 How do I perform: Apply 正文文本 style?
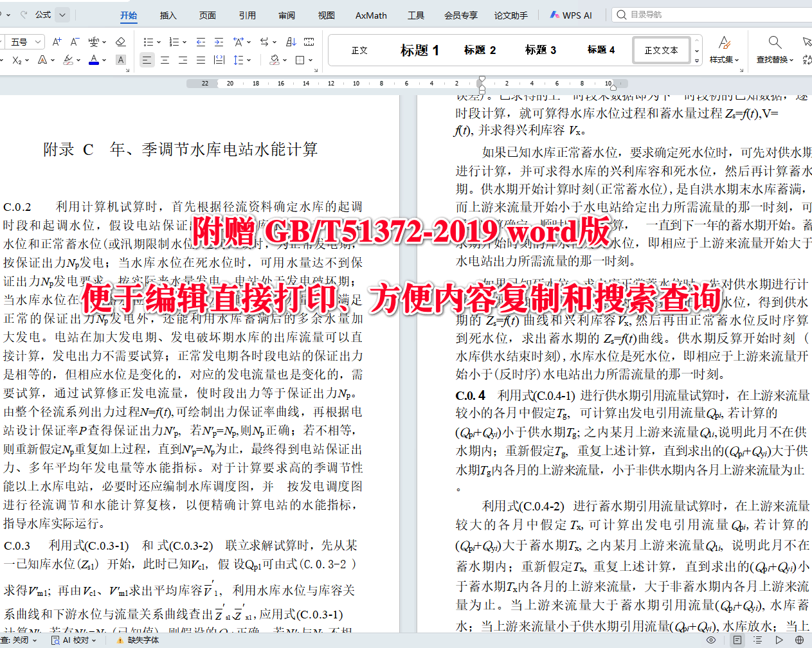661,50
